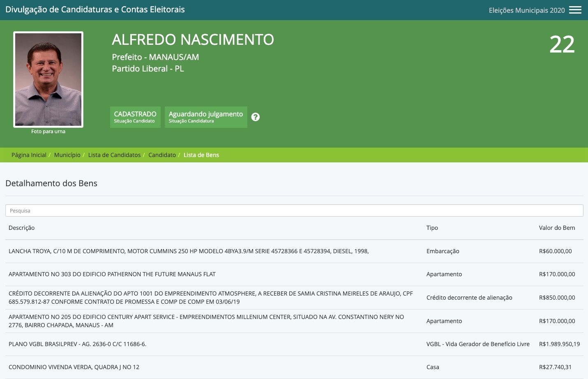Sort assets by Tipo column
Viewport: 588px width, 379px height.
coord(432,228)
